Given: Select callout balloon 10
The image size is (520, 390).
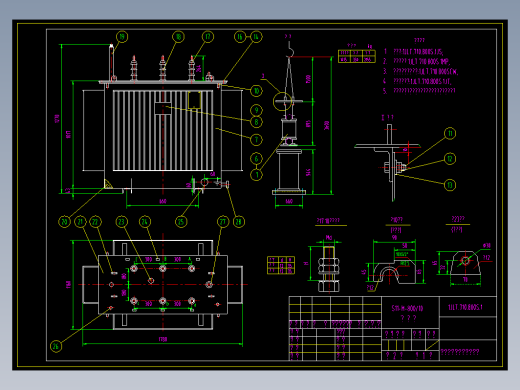Looking at the screenshot, I should tap(256, 91).
